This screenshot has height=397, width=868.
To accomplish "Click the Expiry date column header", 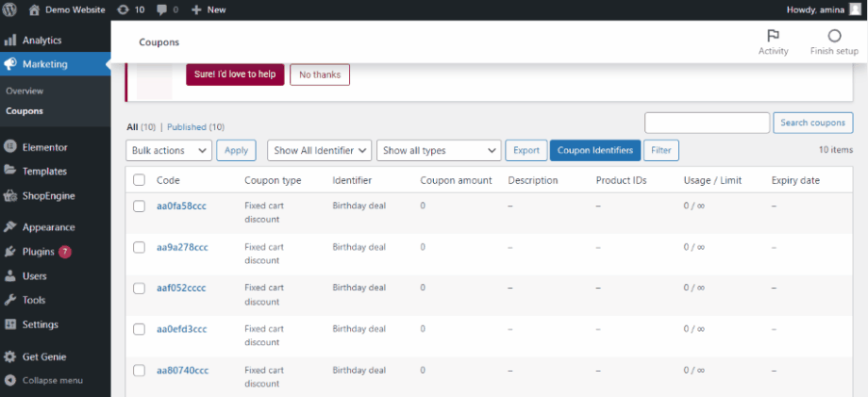I will (x=795, y=180).
